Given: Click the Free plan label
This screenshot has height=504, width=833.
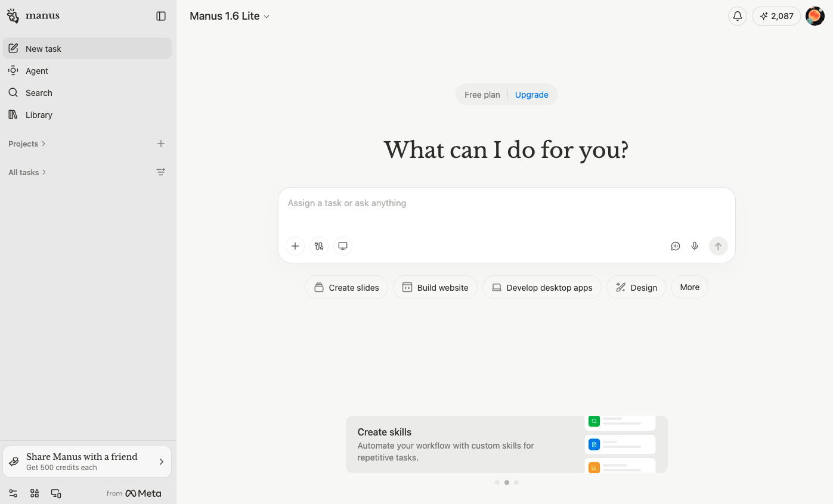Looking at the screenshot, I should click(482, 95).
